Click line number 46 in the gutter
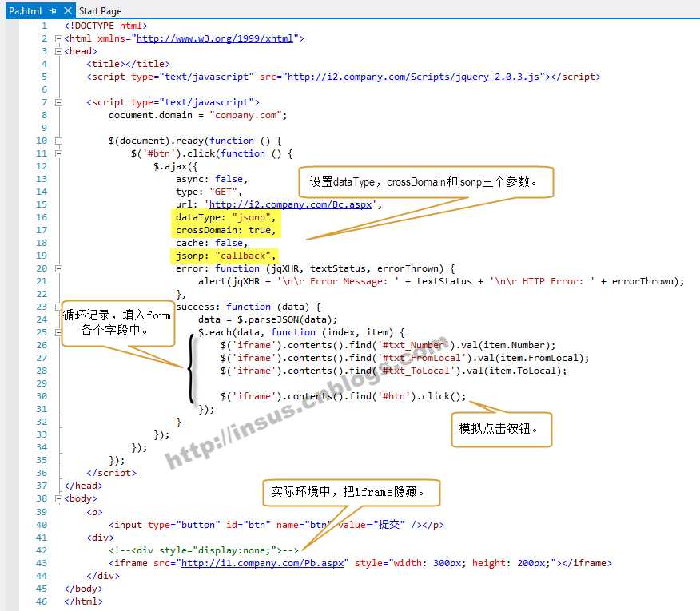 coord(42,601)
